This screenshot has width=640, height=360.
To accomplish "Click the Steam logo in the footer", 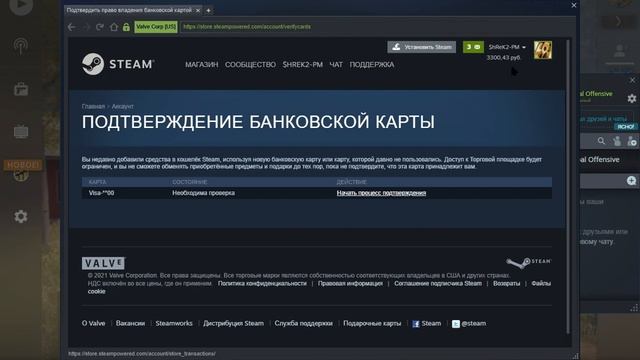I will click(529, 262).
